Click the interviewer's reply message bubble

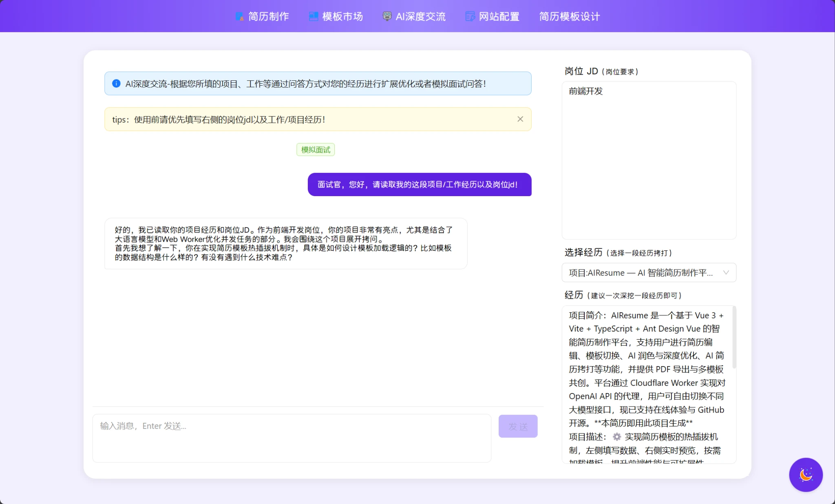pyautogui.click(x=285, y=243)
